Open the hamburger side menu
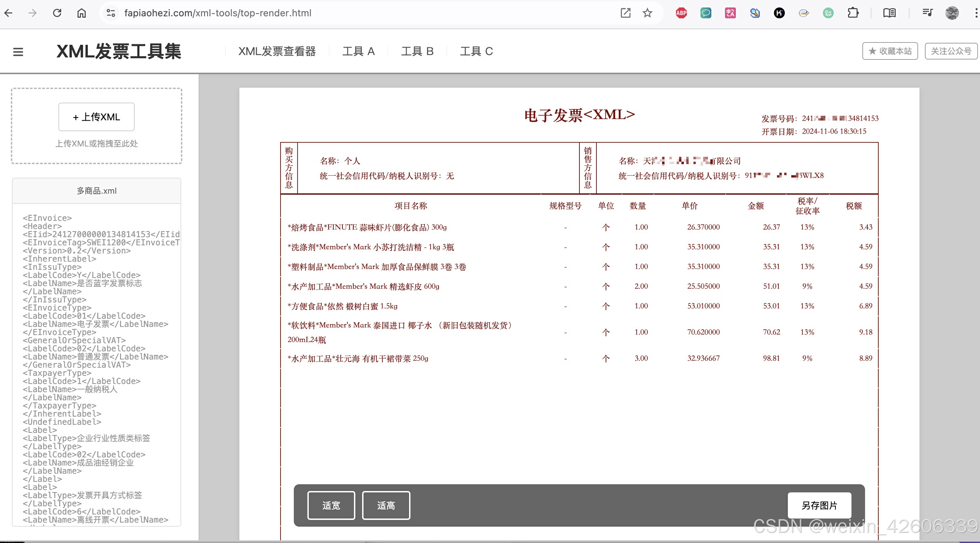 [x=18, y=51]
